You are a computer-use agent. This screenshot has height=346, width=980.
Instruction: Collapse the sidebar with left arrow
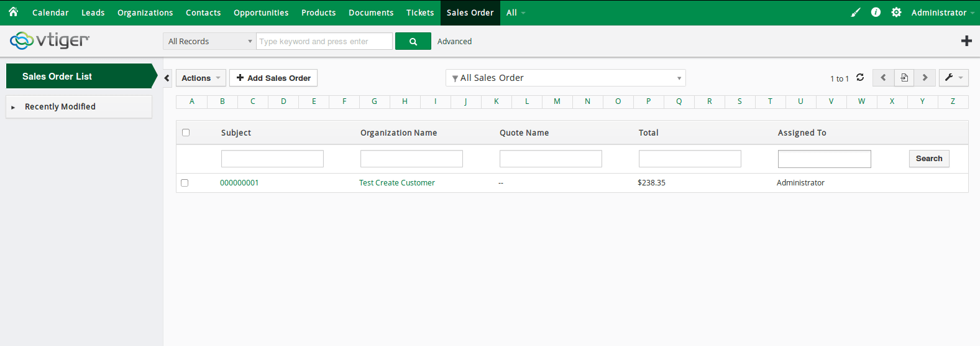(x=167, y=78)
